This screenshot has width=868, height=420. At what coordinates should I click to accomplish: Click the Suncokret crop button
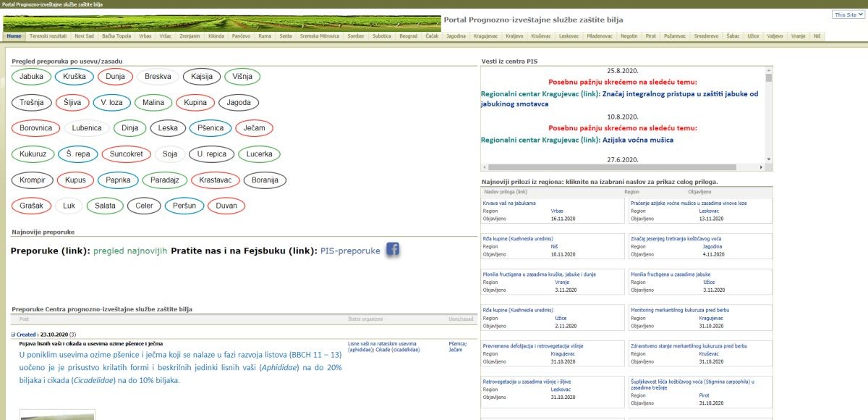coord(126,154)
